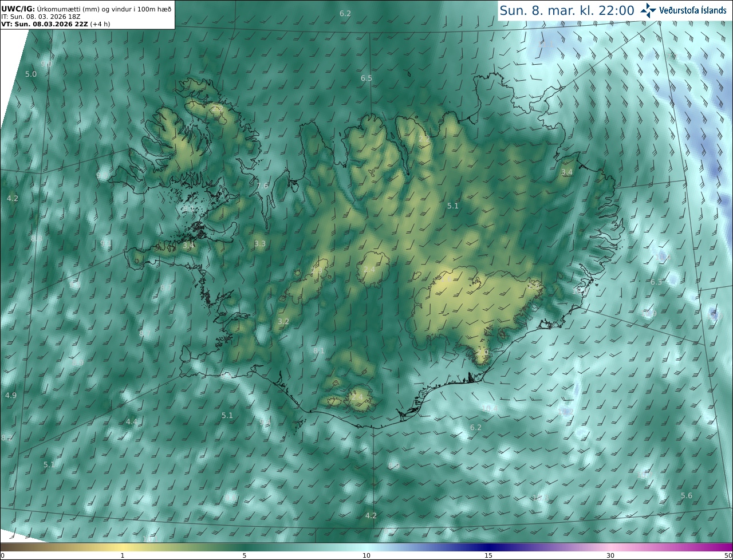Click the 6.3 value label on the map

[656, 282]
